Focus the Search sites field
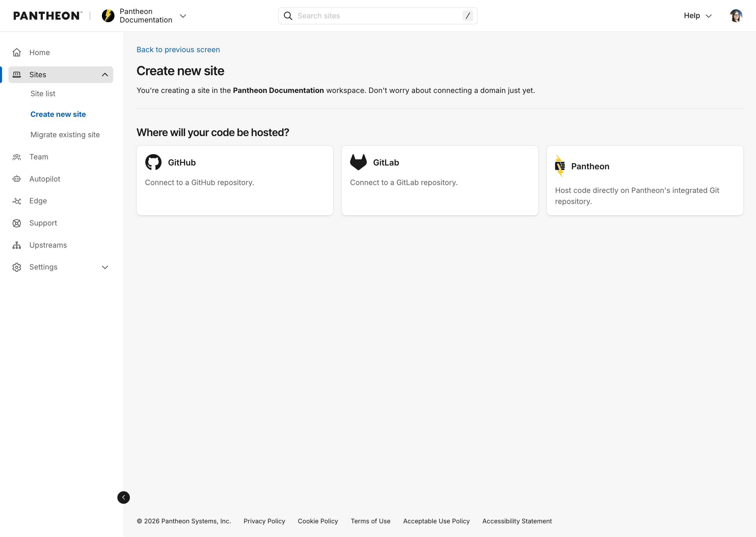756x537 pixels. (x=378, y=16)
